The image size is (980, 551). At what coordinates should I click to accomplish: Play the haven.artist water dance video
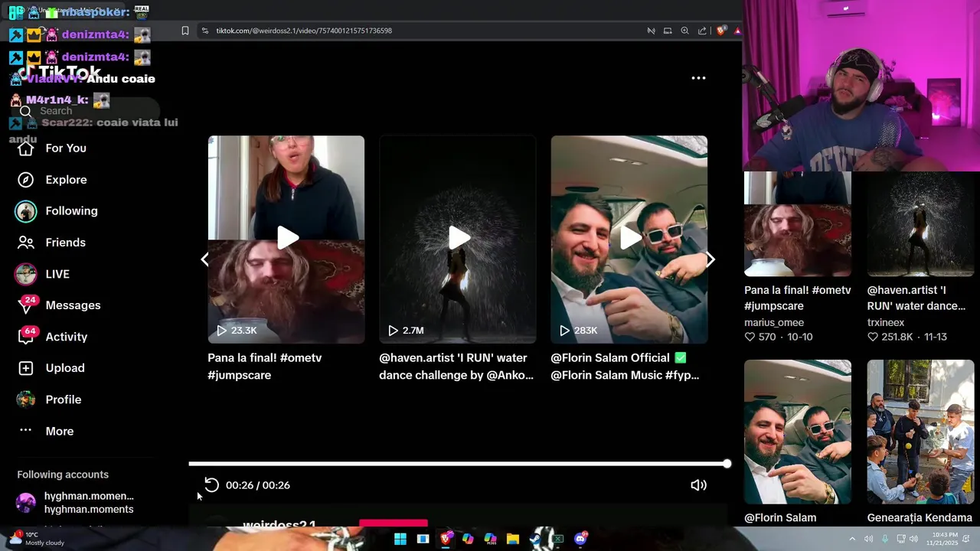tap(458, 239)
